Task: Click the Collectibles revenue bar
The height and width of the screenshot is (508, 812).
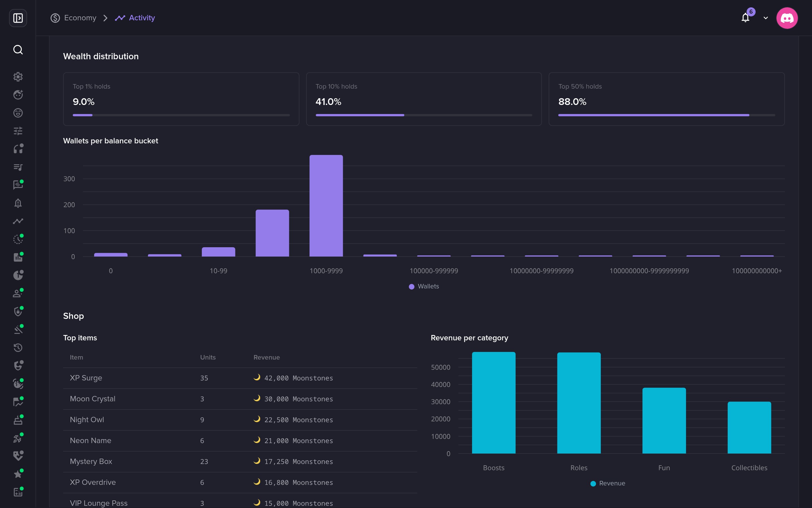Action: point(749,427)
